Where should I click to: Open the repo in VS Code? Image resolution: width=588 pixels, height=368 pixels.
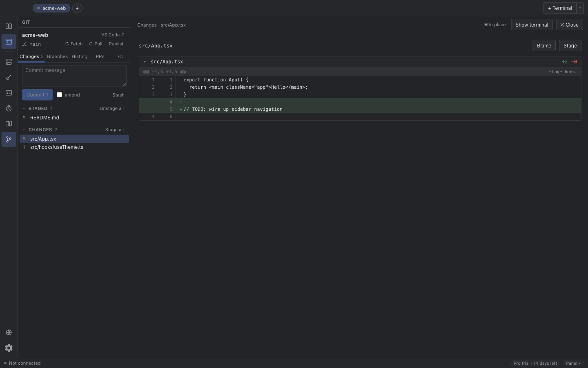coord(113,35)
